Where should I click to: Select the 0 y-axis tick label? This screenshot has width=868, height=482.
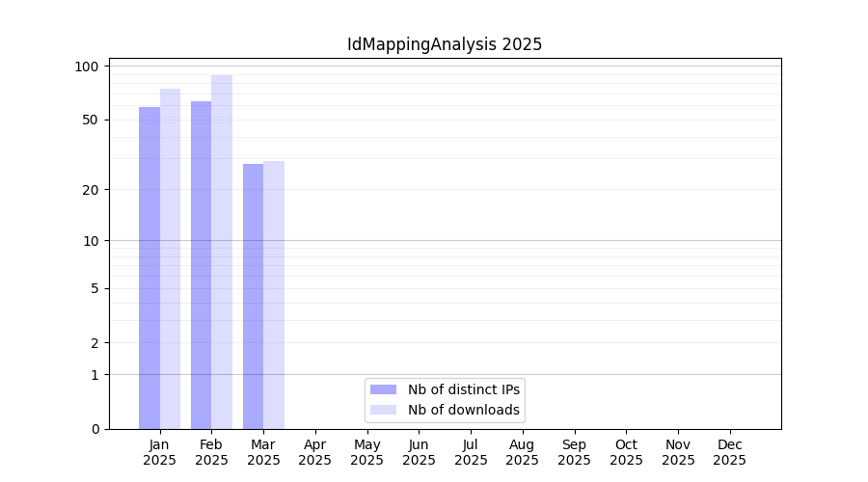95,429
